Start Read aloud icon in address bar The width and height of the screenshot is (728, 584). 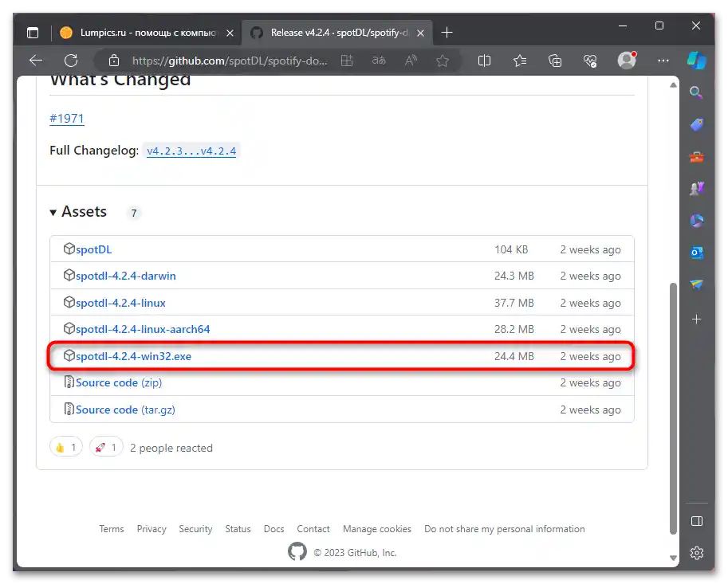411,61
